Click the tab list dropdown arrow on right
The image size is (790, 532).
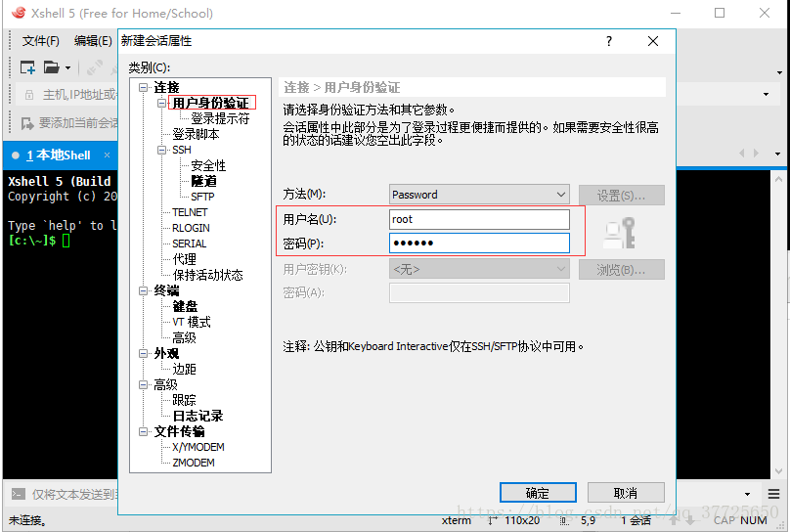pyautogui.click(x=778, y=154)
